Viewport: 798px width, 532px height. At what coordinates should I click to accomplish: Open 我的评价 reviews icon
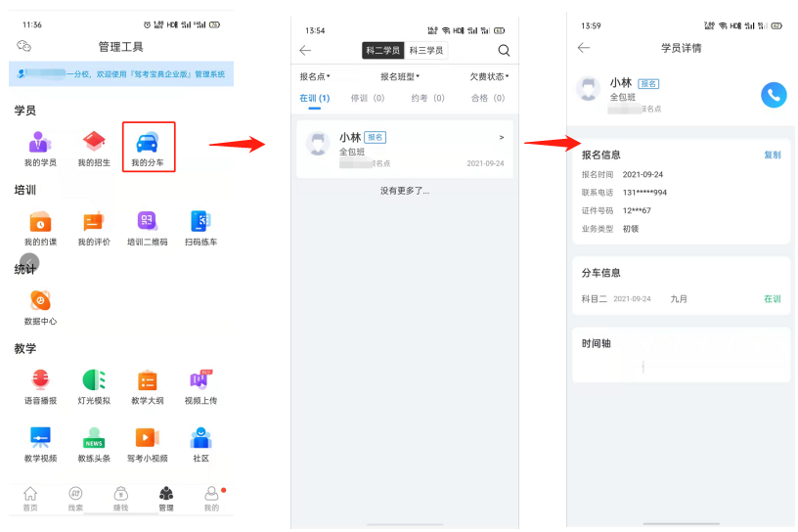tap(94, 228)
